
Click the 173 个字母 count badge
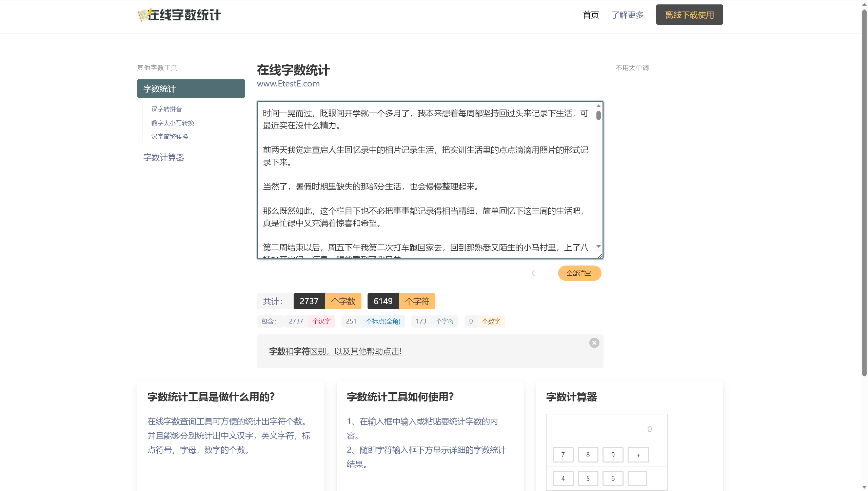point(435,321)
